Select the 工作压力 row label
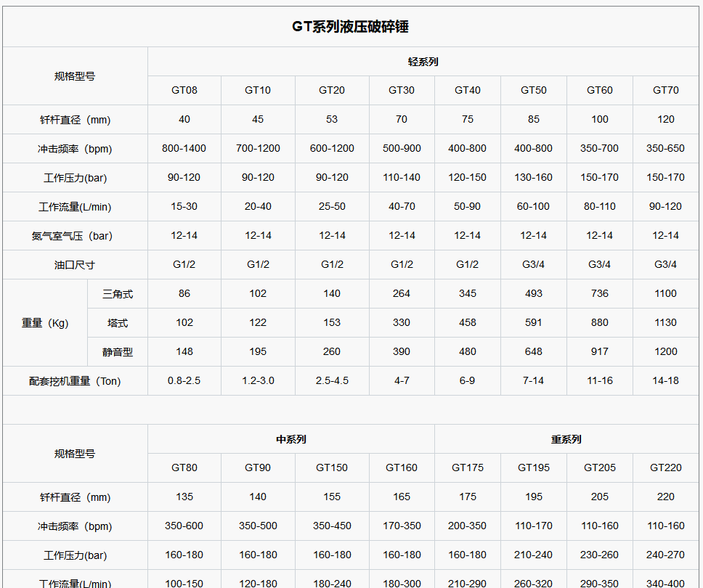 tap(75, 177)
